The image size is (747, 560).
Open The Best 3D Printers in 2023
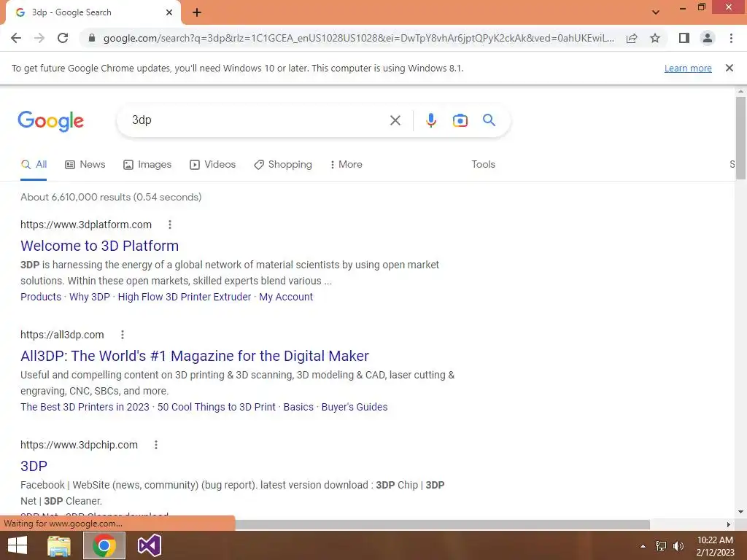pos(85,407)
